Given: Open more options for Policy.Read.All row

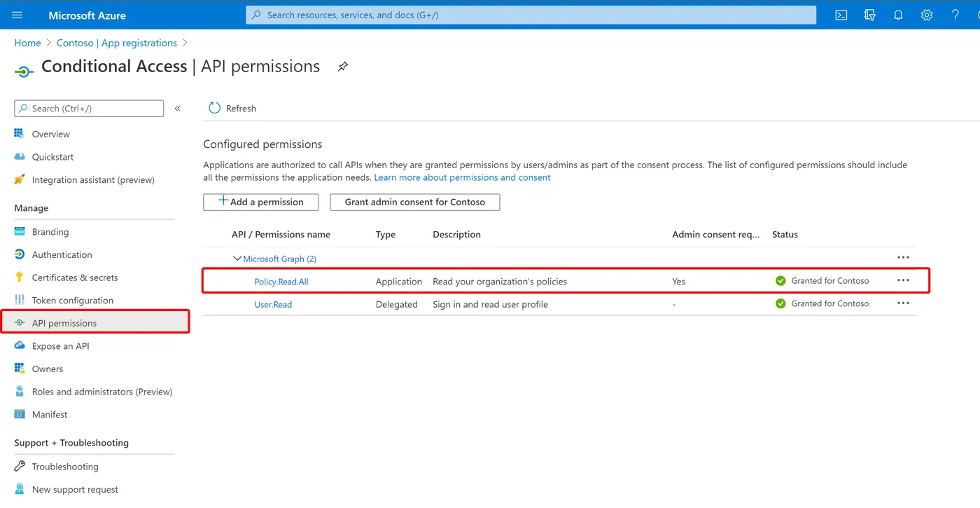Looking at the screenshot, I should tap(904, 280).
